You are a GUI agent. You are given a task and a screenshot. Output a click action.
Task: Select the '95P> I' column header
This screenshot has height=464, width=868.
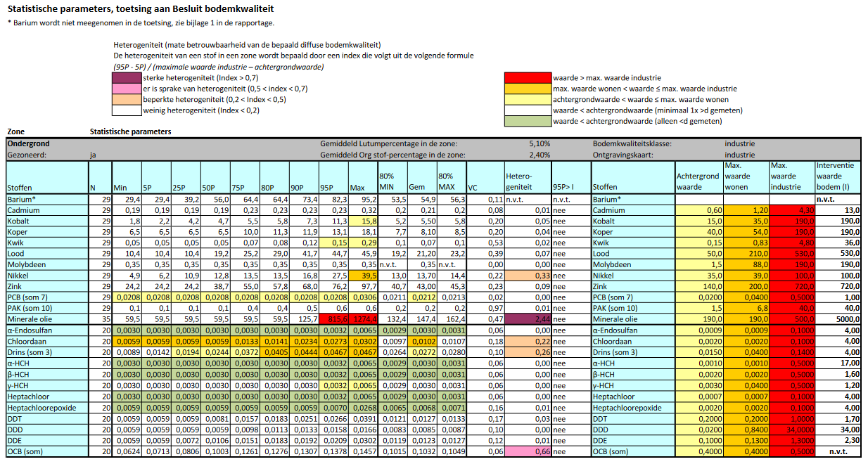point(570,188)
